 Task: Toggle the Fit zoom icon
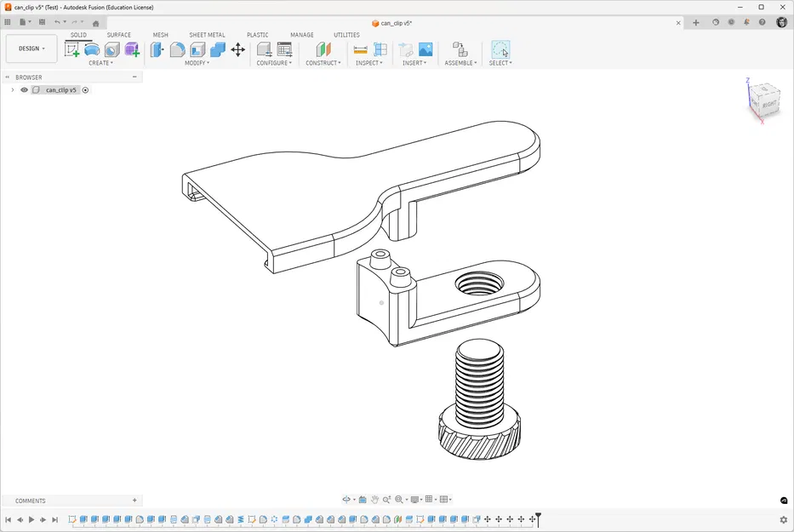(399, 499)
